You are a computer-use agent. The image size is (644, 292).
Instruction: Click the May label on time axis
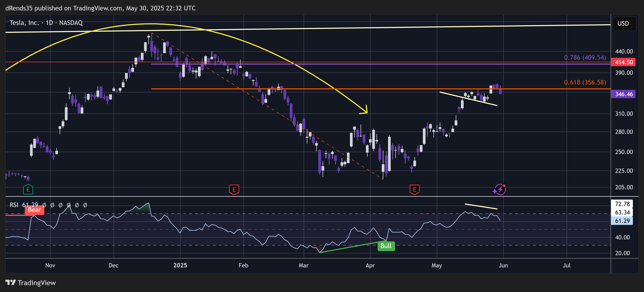[x=437, y=265]
